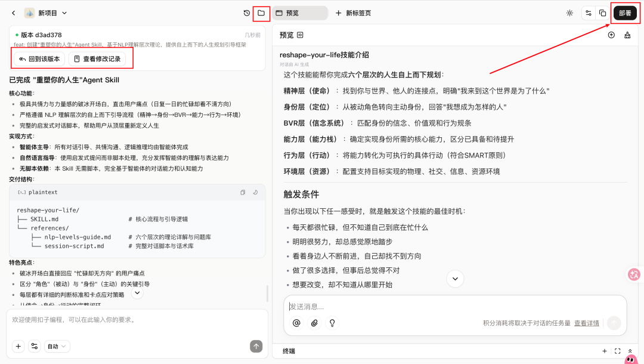Viewport: 644px width, 364px height.
Task: Click the circled up-arrow icon in the preview panel
Action: coord(610,35)
